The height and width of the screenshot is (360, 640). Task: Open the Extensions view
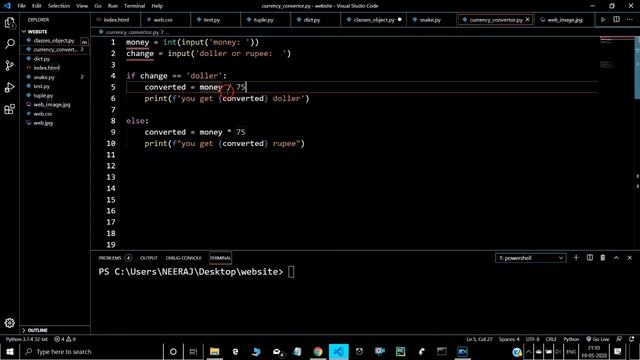(10, 109)
